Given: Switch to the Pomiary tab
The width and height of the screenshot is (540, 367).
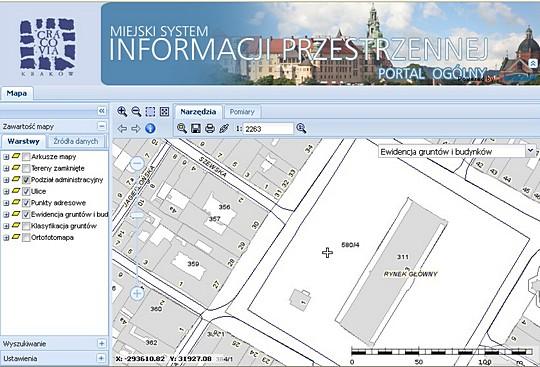Looking at the screenshot, I should pos(242,112).
